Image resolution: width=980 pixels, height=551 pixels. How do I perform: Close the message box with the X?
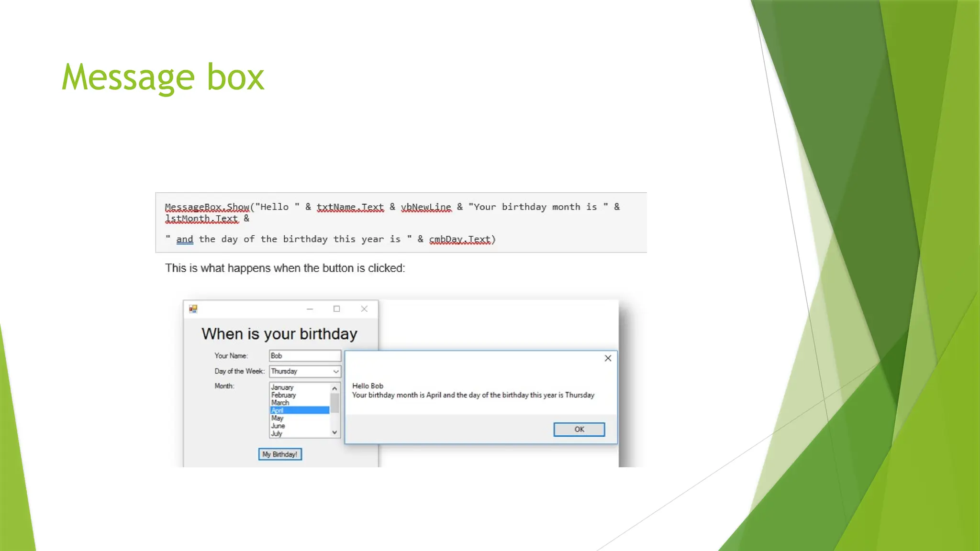coord(608,358)
